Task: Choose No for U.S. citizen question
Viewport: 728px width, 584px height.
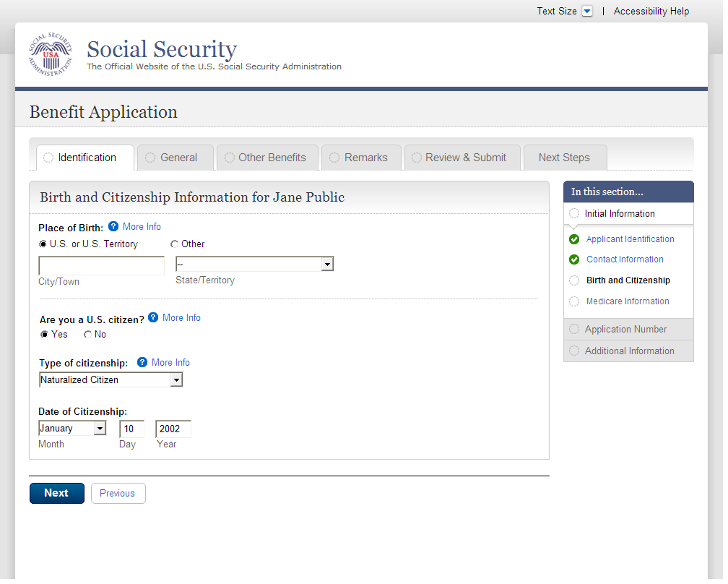Action: click(88, 335)
